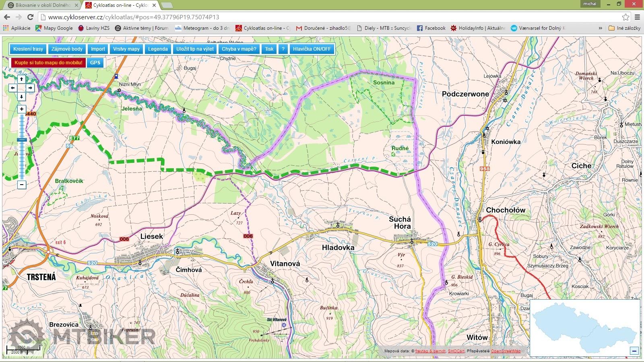Zoom out with the minus button
Screen dimensions: 644x362
[x=22, y=185]
